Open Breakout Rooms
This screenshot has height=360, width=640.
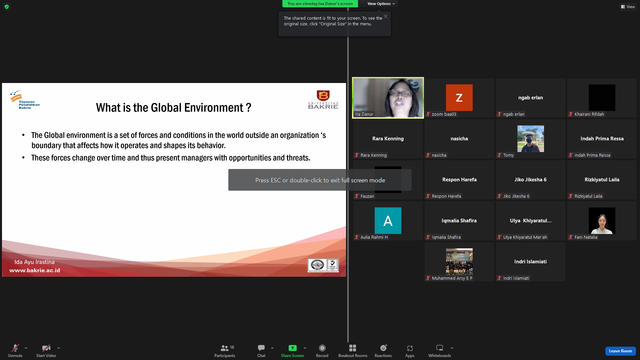coord(353,350)
